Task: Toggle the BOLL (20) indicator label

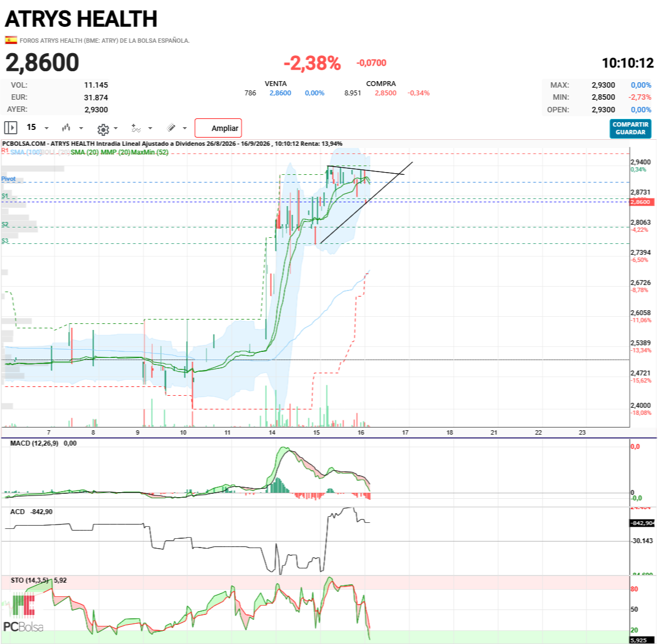Action: (x=56, y=152)
